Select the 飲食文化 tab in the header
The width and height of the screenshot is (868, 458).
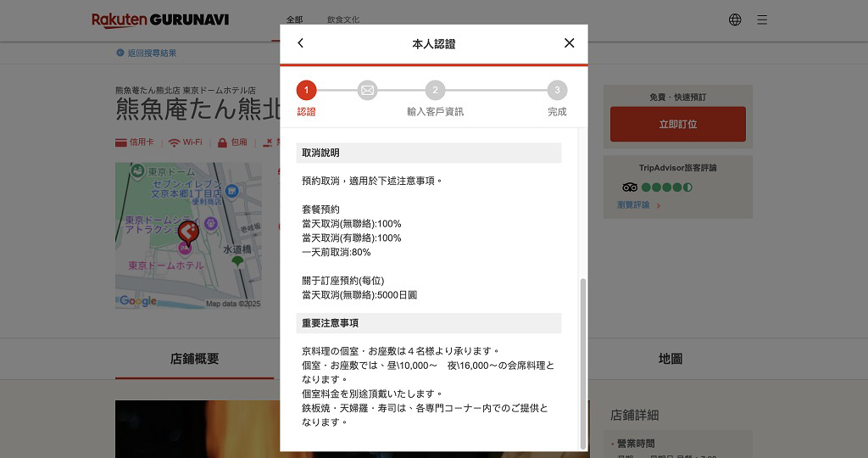[343, 20]
